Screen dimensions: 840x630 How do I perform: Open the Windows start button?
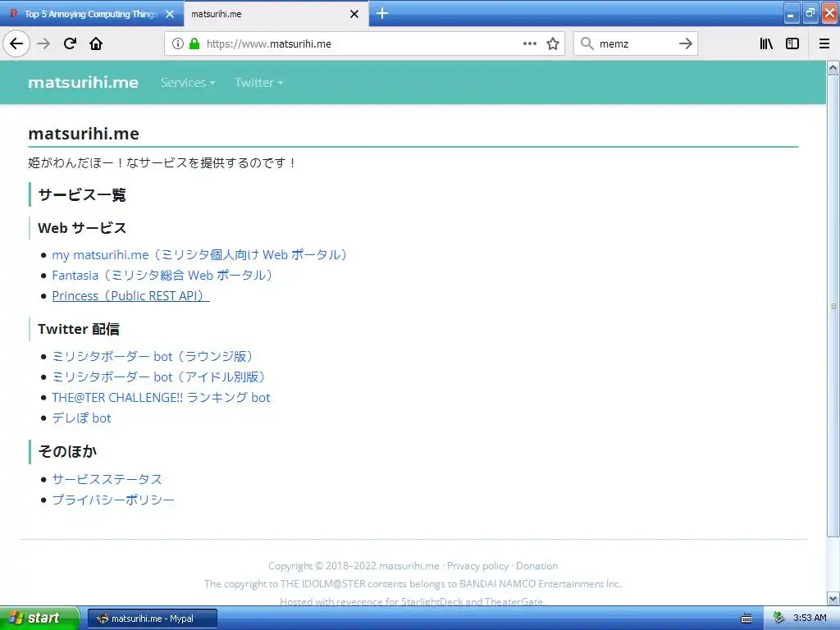39,619
